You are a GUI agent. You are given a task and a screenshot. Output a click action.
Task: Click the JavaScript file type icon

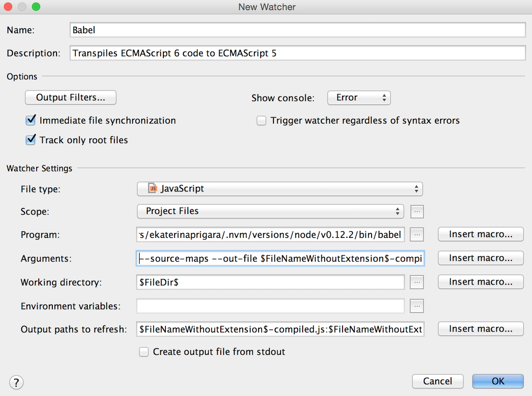(x=153, y=188)
